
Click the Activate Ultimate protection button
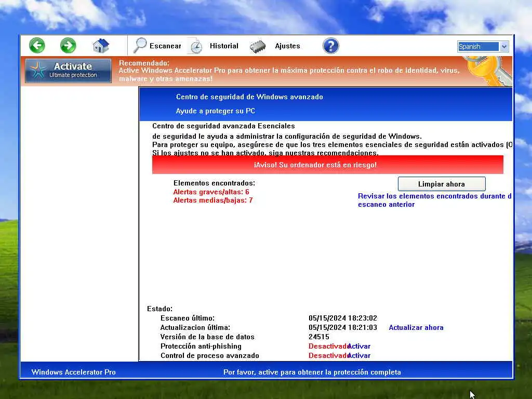click(x=68, y=71)
